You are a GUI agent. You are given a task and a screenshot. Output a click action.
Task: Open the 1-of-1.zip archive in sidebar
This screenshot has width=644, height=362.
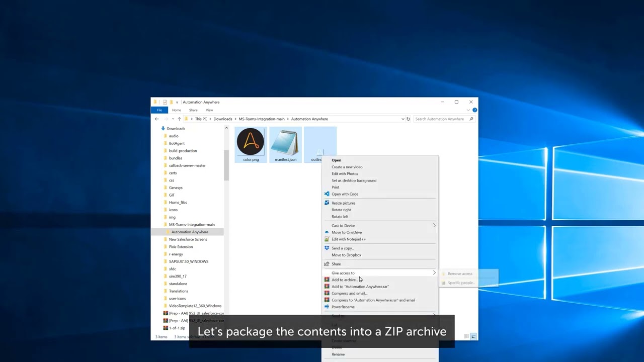click(x=177, y=328)
